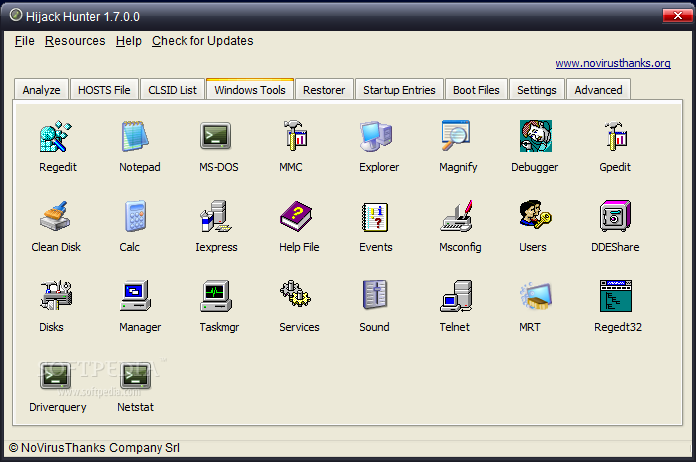The height and width of the screenshot is (462, 696).
Task: Open the Gpedit icon
Action: [x=616, y=136]
